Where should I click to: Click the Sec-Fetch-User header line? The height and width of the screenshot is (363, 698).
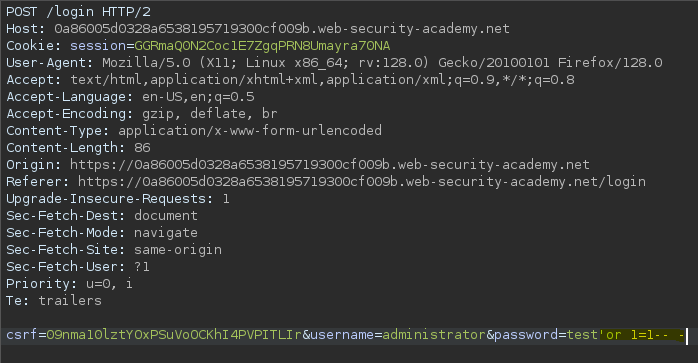point(78,267)
